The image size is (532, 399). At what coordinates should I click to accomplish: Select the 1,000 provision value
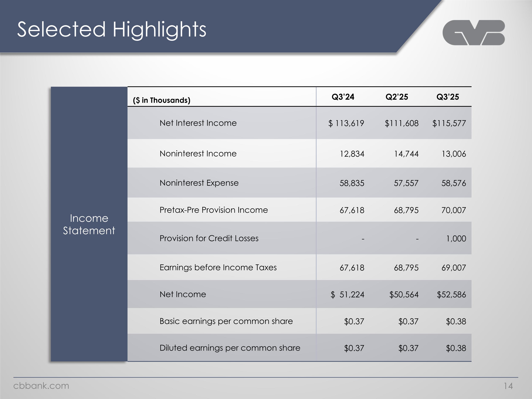click(456, 239)
